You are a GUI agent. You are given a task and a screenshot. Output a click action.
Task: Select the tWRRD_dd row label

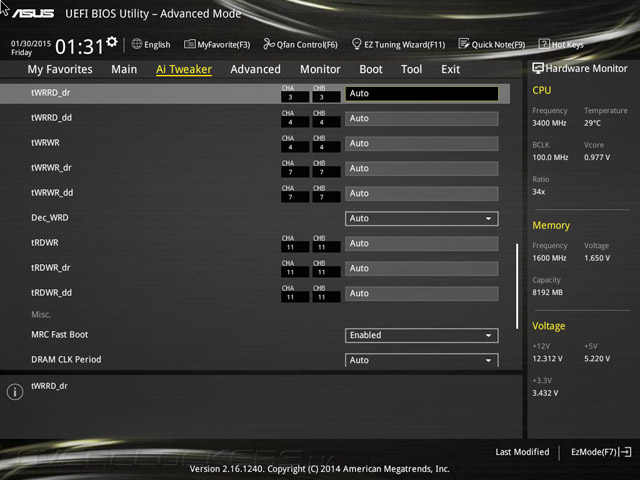pyautogui.click(x=51, y=118)
